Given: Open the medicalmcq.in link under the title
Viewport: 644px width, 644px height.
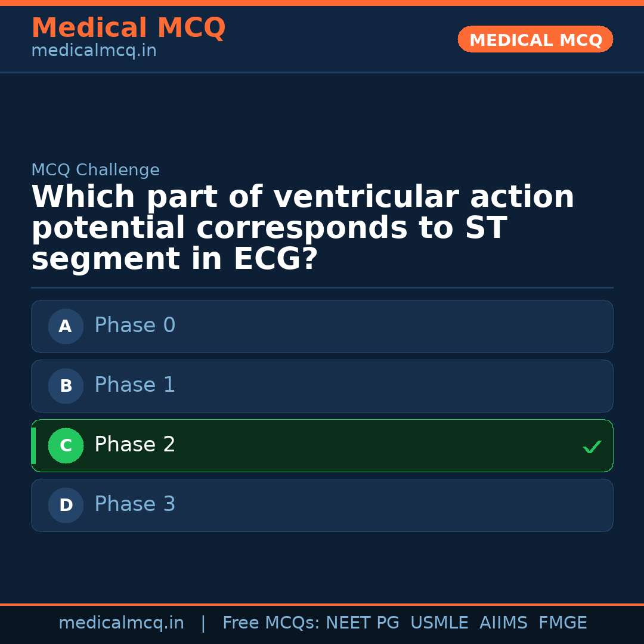Looking at the screenshot, I should (94, 51).
